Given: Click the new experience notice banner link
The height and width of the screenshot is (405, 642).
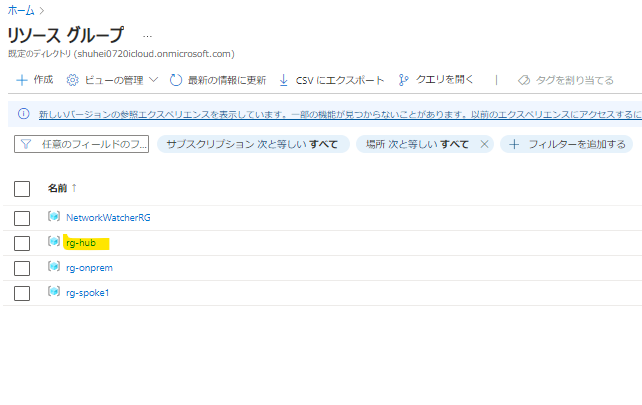Looking at the screenshot, I should [340, 114].
